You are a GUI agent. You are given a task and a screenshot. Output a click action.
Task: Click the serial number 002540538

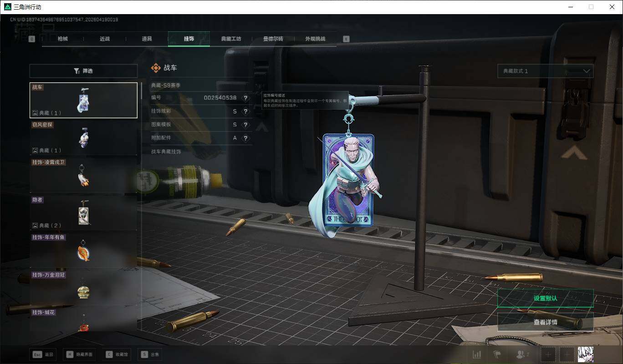tap(220, 98)
